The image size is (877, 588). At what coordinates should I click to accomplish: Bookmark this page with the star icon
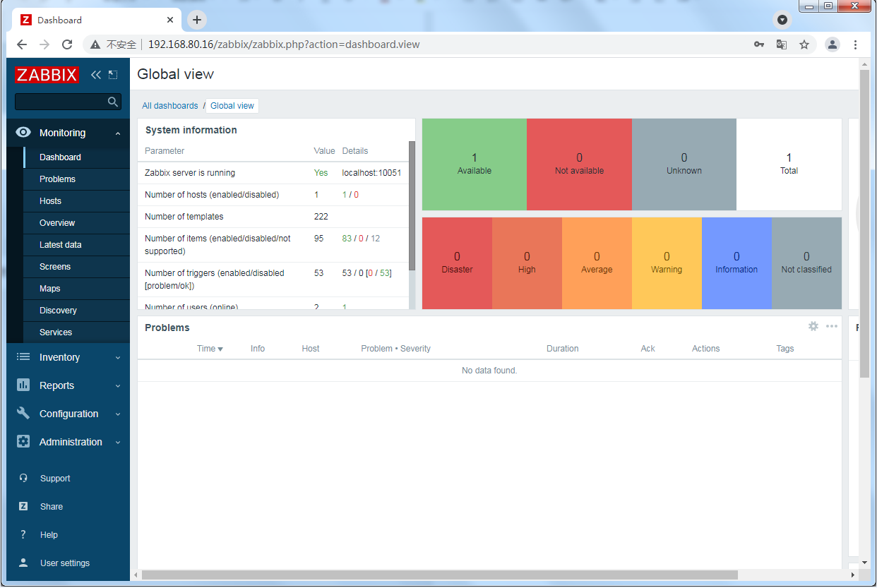click(804, 44)
